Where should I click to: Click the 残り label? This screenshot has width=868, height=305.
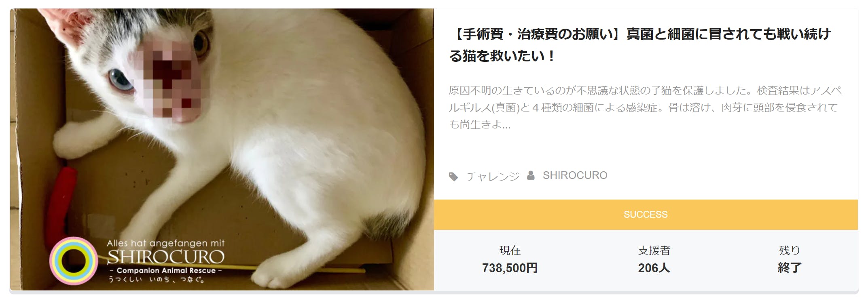click(x=790, y=250)
